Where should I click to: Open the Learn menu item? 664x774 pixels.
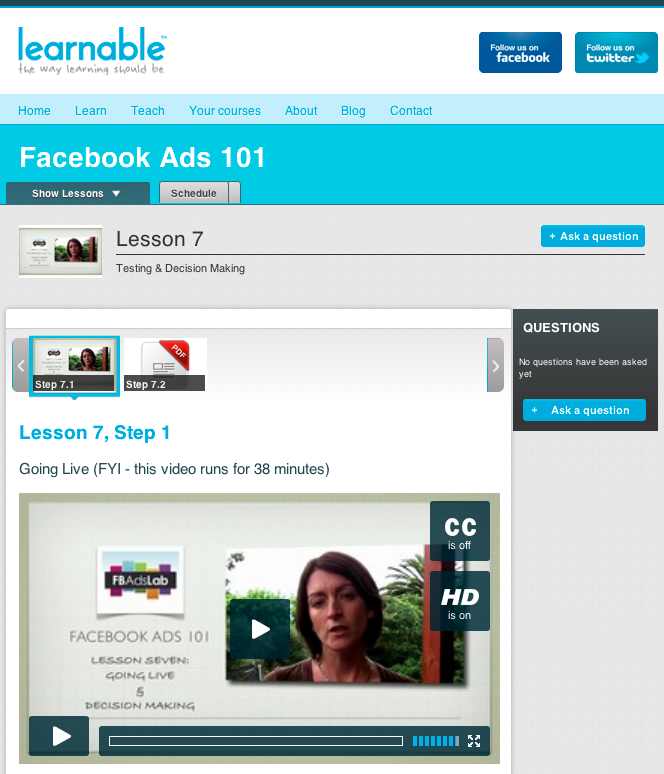click(91, 111)
